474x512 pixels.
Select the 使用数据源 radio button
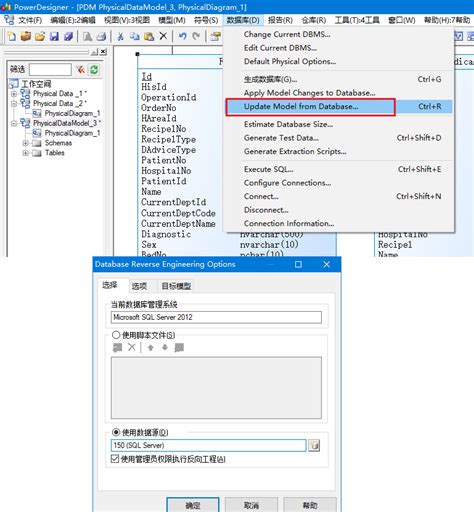click(x=116, y=432)
